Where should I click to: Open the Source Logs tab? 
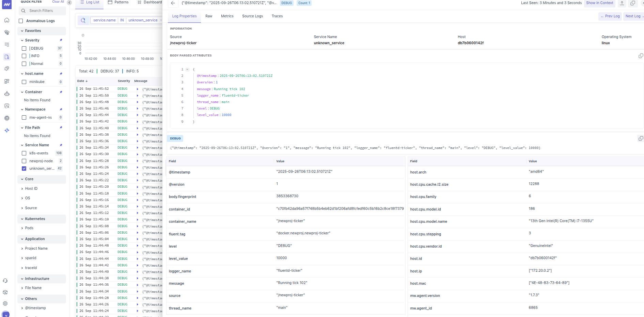click(252, 16)
